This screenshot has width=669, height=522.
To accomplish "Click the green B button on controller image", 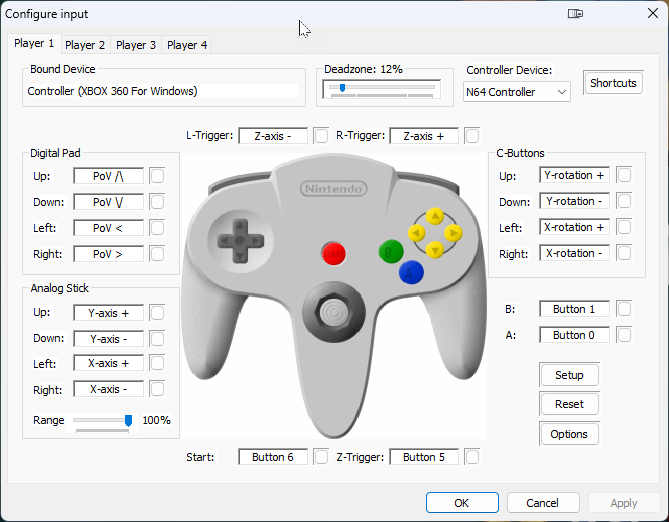I will (390, 253).
